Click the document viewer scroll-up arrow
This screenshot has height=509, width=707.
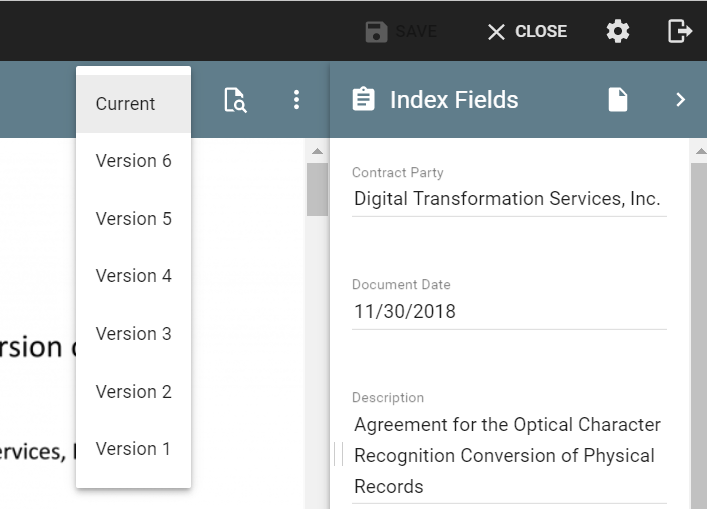[x=317, y=152]
